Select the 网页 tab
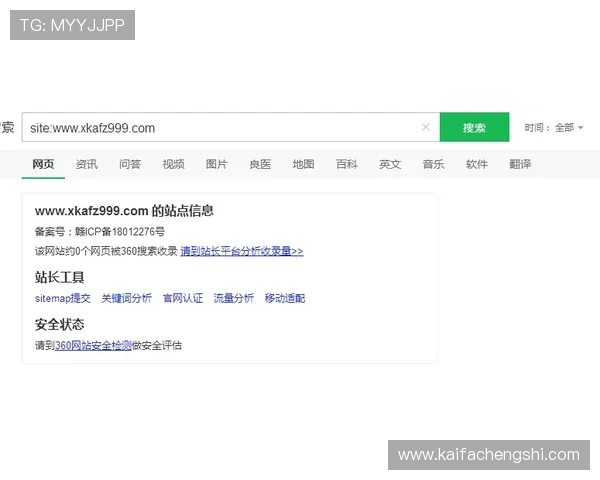This screenshot has width=600, height=480. pos(43,164)
